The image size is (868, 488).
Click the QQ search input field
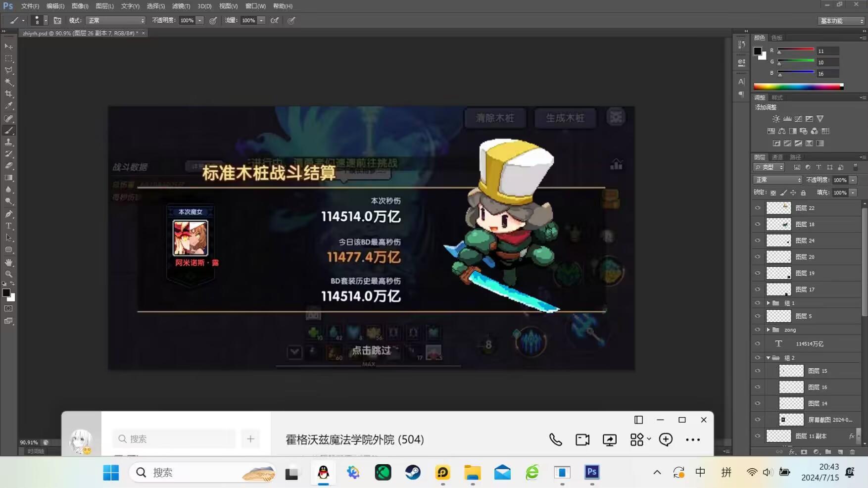(x=174, y=439)
